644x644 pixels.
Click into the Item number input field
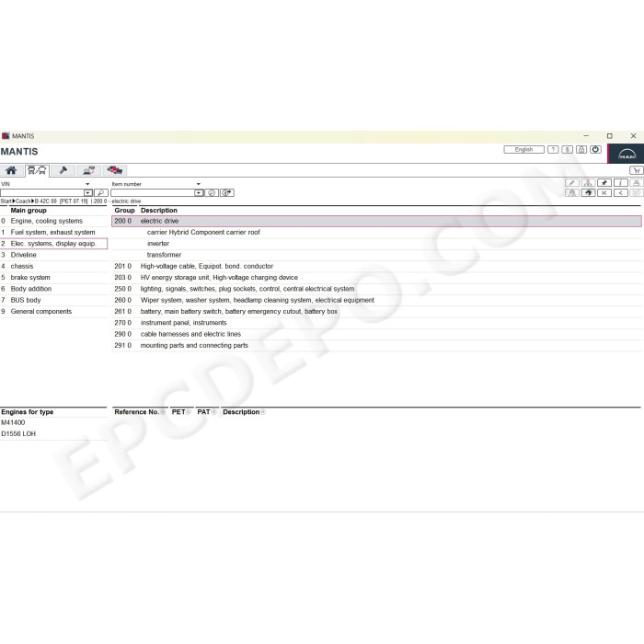point(153,192)
